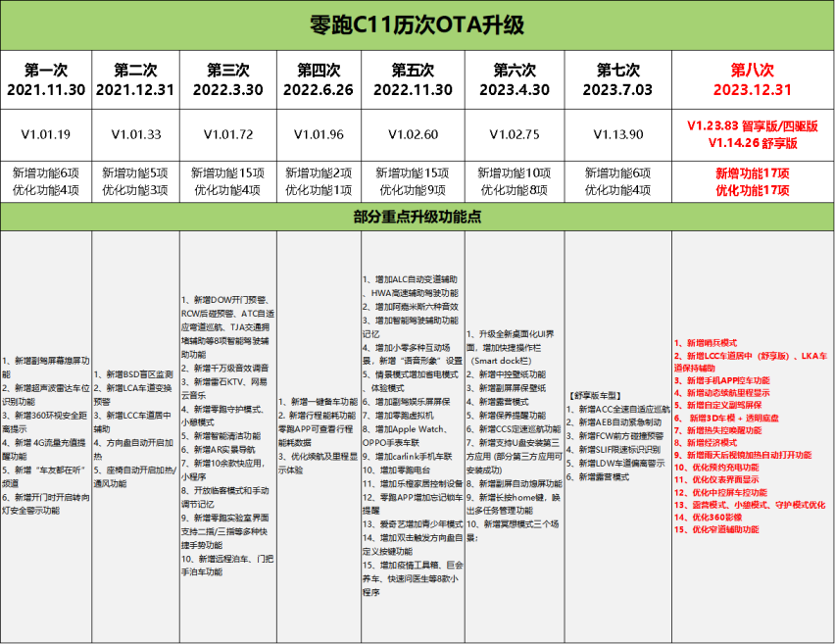Click '6、新增开门时开启转向灯安全警示功能' entry

[x=46, y=504]
